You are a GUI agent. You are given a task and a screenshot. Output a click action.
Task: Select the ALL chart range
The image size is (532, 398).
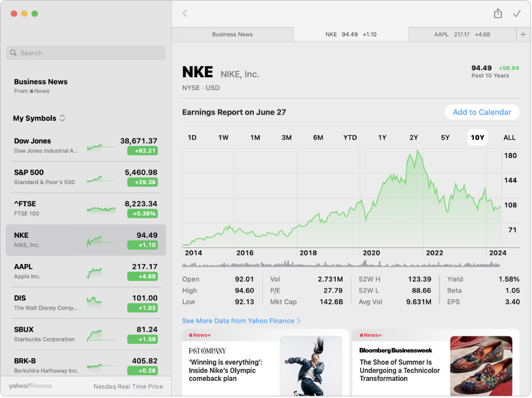coord(509,137)
